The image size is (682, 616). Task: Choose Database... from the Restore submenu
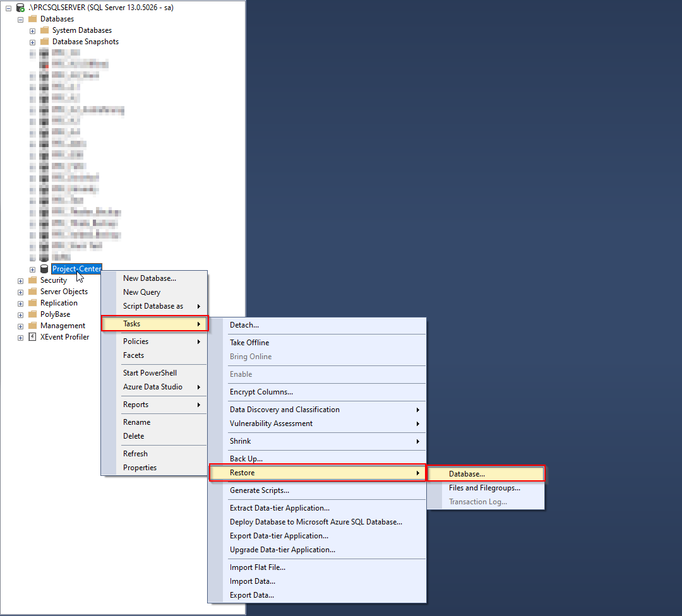click(x=467, y=474)
